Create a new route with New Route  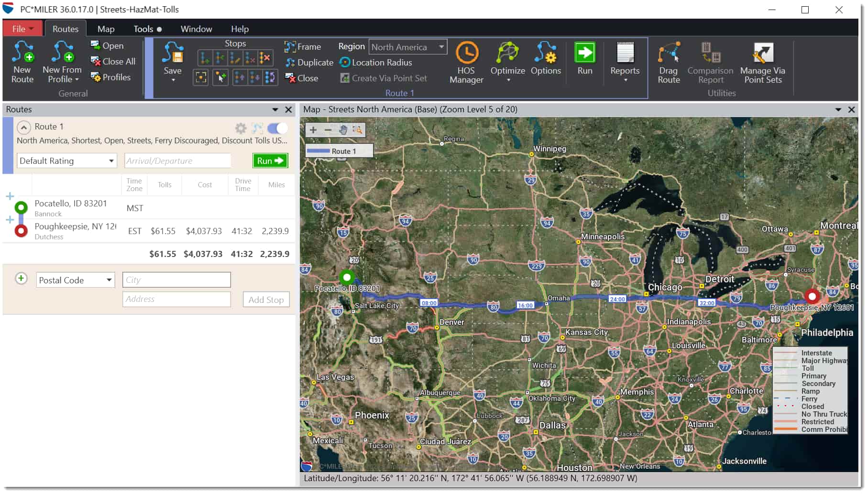22,62
